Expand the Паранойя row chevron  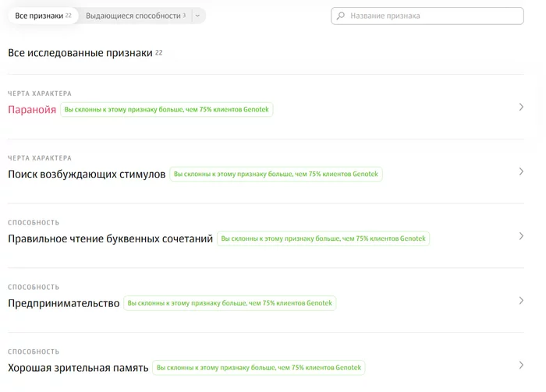click(x=521, y=107)
